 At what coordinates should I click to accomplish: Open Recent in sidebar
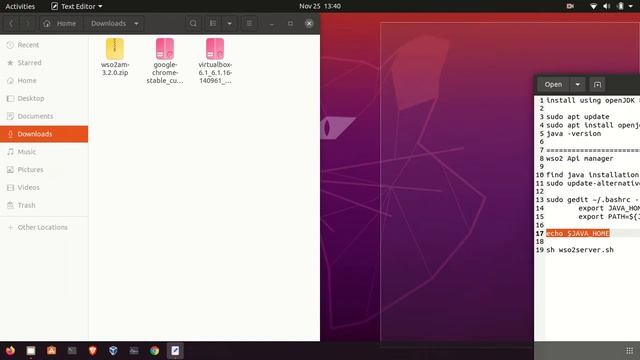[x=44, y=45]
